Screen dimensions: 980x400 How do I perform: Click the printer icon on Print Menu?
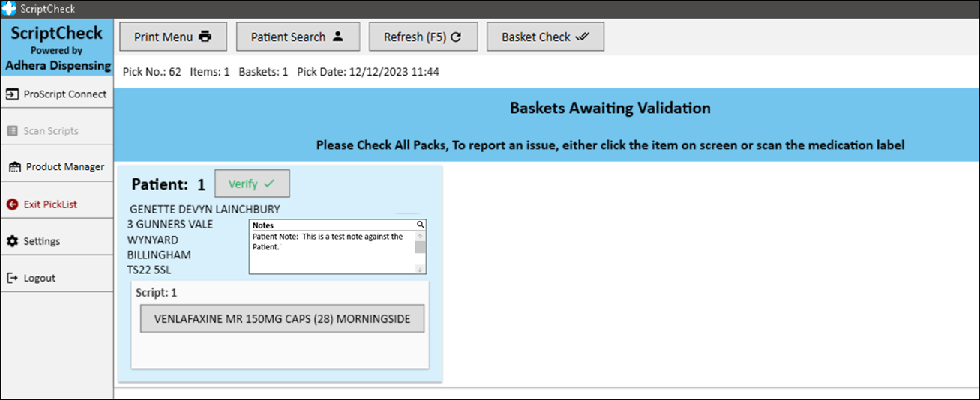tap(205, 37)
